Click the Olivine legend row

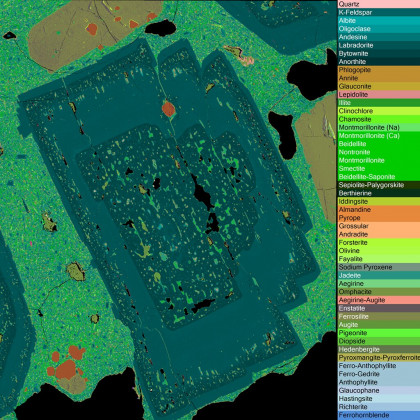tap(379, 250)
